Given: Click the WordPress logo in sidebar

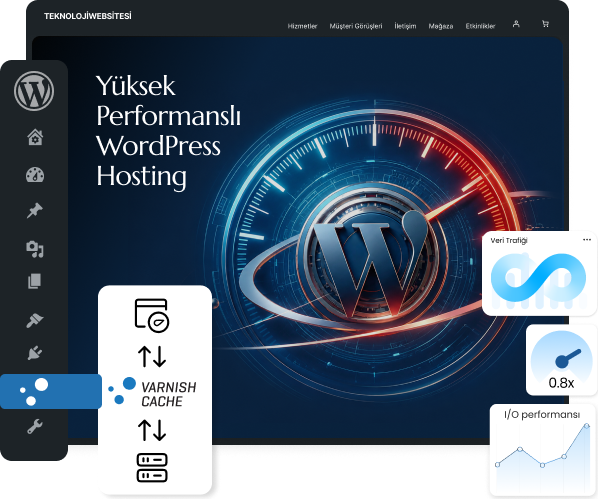Looking at the screenshot, I should (x=34, y=91).
